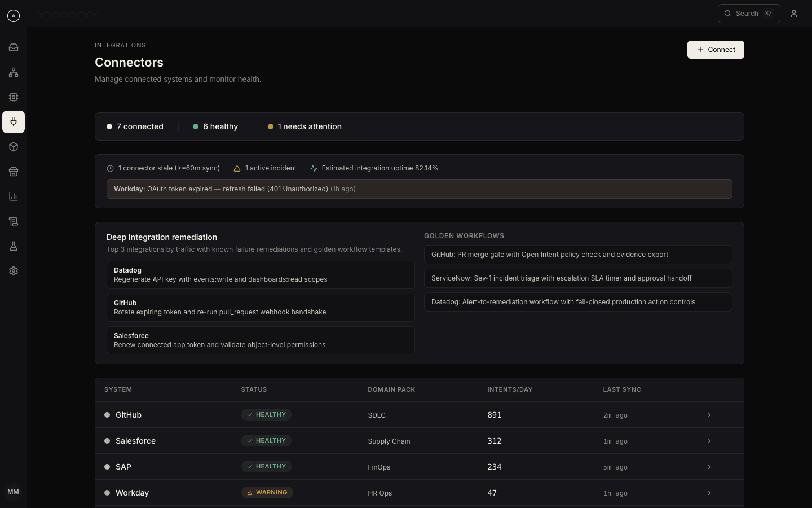Viewport: 812px width, 508px height.
Task: Click the FinOps domain pack cell
Action: tap(379, 467)
